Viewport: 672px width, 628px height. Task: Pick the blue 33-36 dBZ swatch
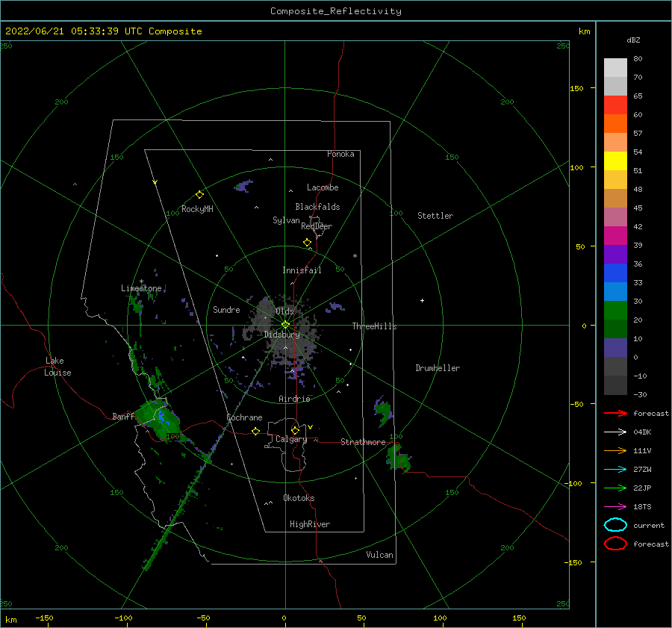(615, 273)
